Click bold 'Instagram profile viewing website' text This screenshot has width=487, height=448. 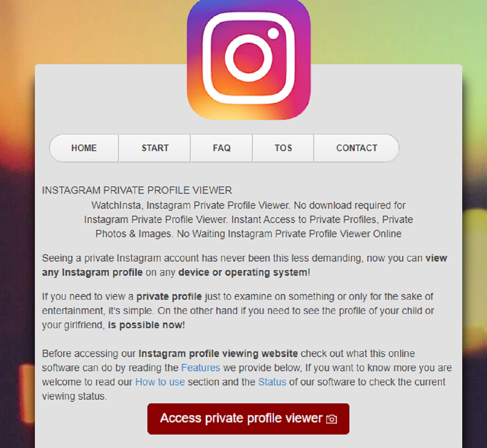point(218,353)
